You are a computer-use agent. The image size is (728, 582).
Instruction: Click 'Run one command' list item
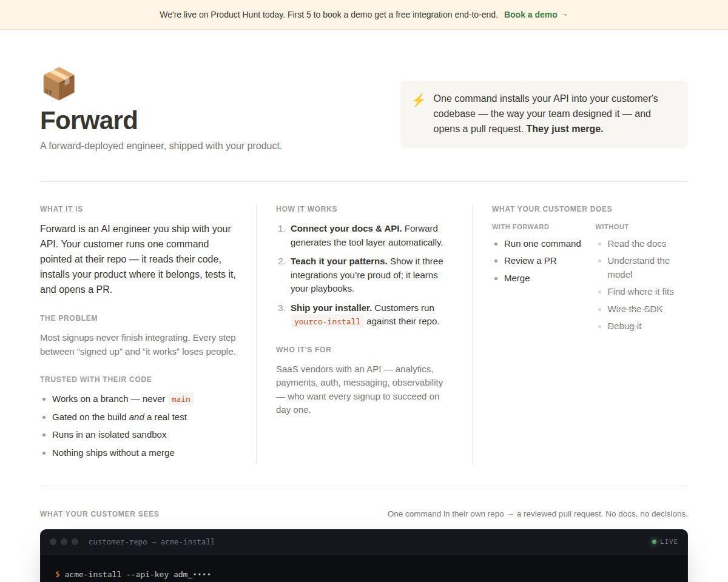tap(542, 244)
